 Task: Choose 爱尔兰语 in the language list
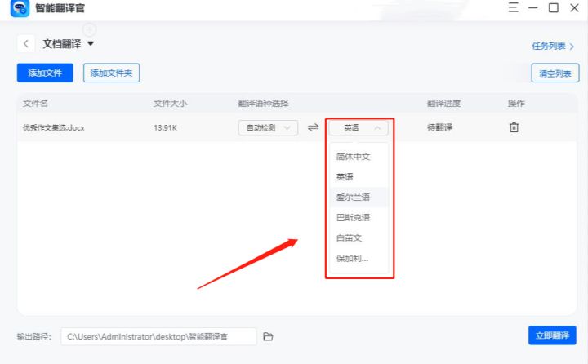pos(354,197)
